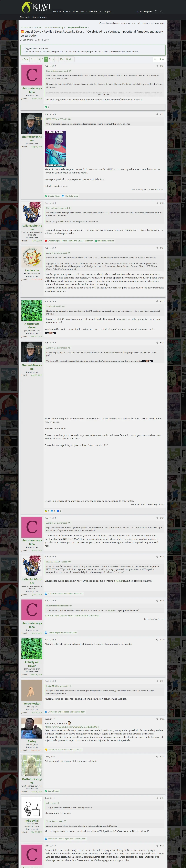Open post permalink #132
Image resolution: width=186 pixels, height=868 pixels.
point(162,719)
